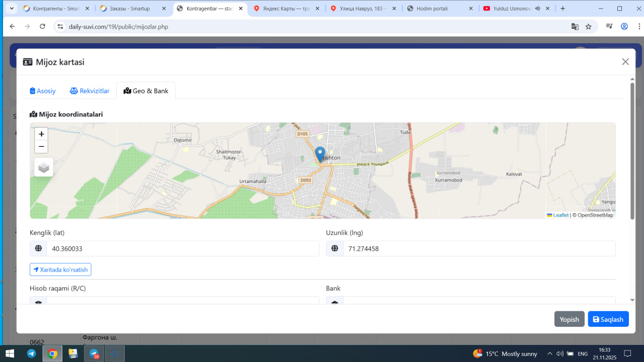Open the tab search dropdown

pos(12,9)
